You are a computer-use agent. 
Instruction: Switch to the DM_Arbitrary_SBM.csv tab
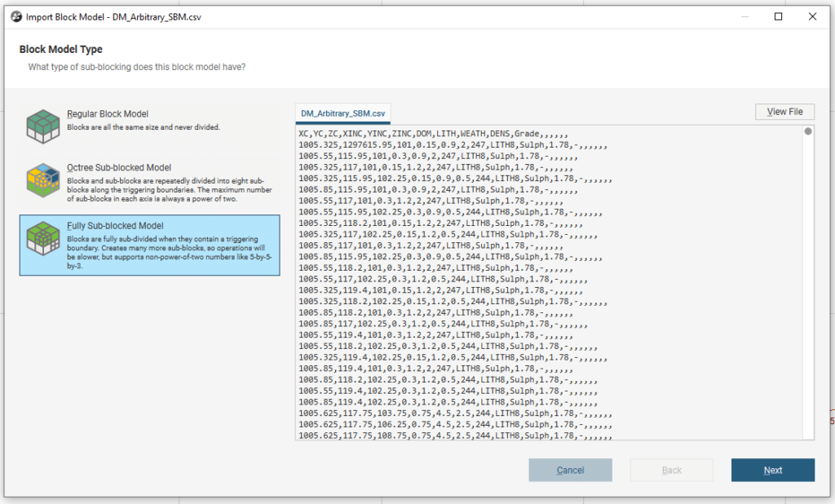[343, 113]
